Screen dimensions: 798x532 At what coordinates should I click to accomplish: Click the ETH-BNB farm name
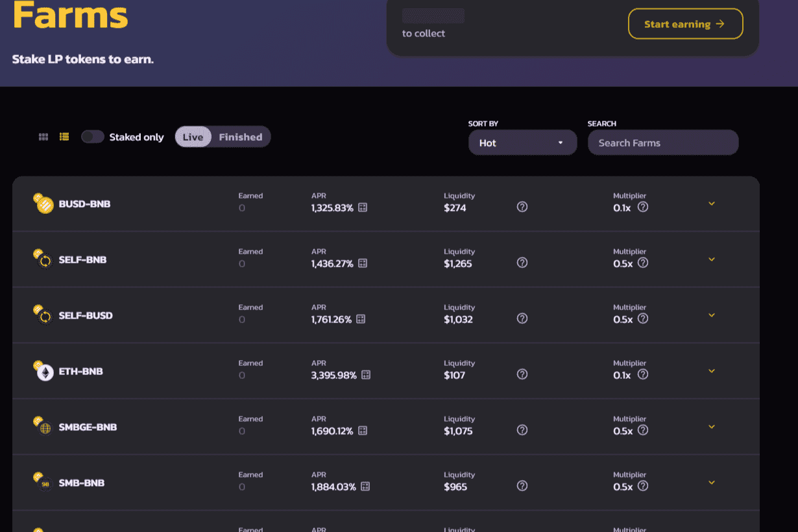tap(81, 371)
